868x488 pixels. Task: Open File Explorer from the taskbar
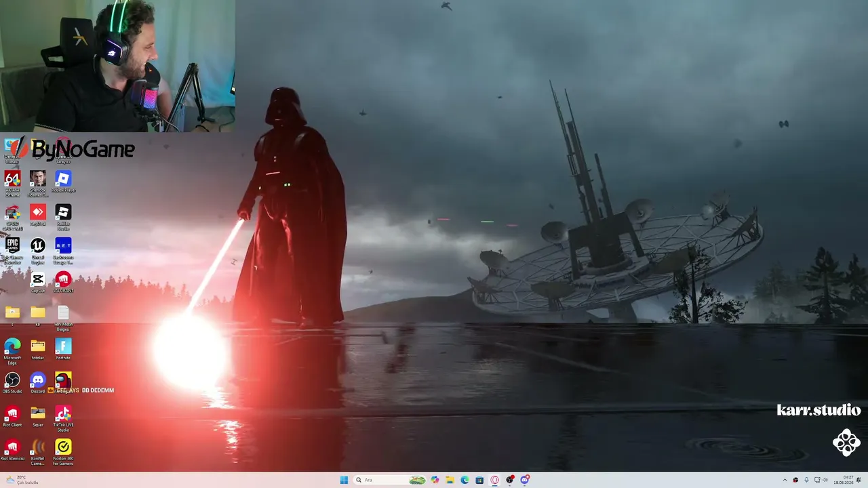(450, 480)
